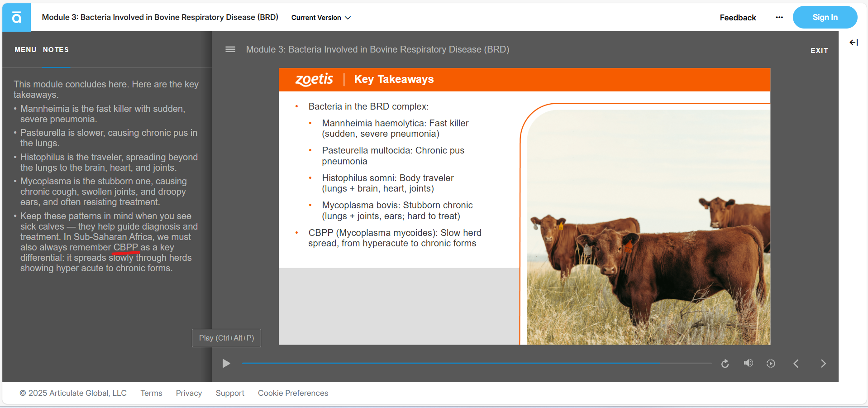Exit the course via EXIT
The height and width of the screenshot is (408, 868).
[819, 51]
